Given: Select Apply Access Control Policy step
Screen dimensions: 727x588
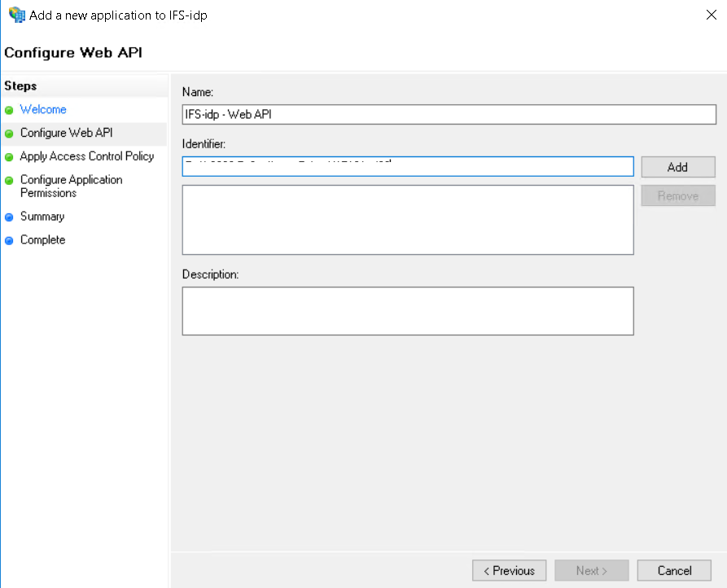Looking at the screenshot, I should point(86,156).
